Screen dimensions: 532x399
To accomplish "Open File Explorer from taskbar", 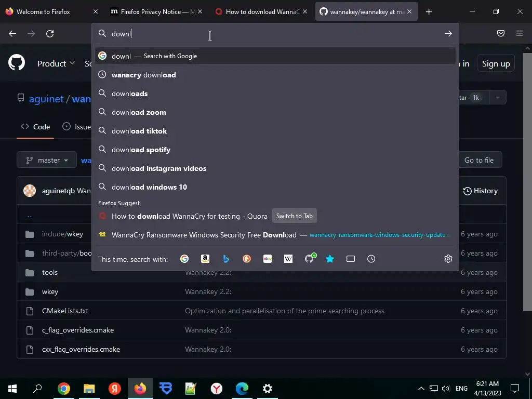I will point(89,389).
